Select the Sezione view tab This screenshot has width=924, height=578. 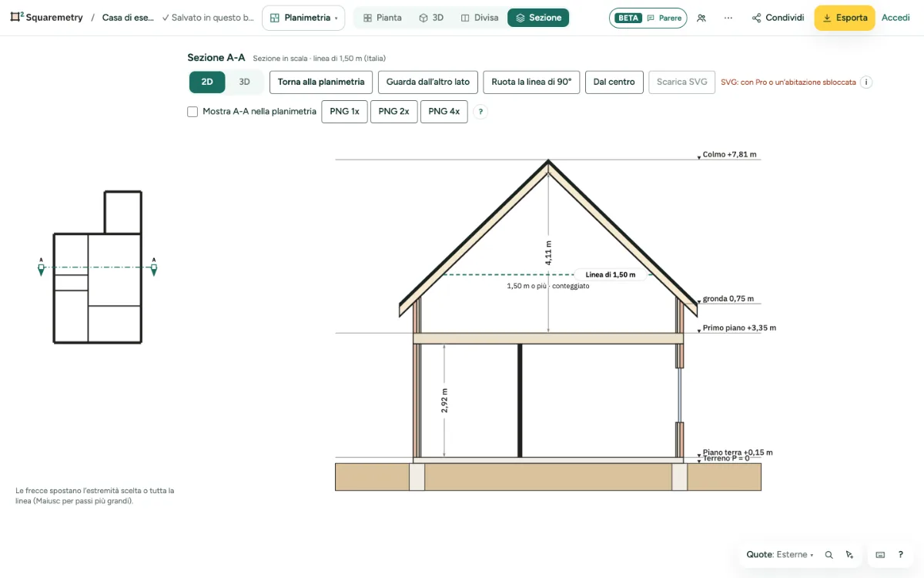538,18
